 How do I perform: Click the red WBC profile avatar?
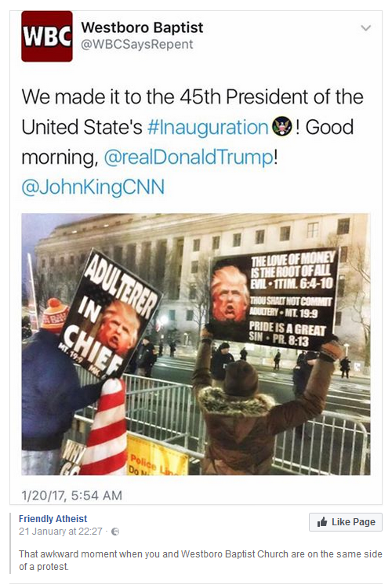click(x=47, y=36)
